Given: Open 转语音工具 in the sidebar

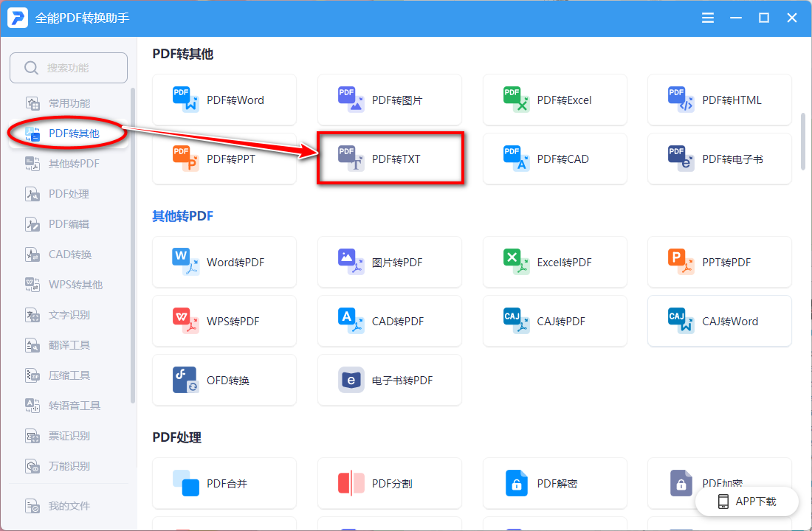Looking at the screenshot, I should pos(69,406).
